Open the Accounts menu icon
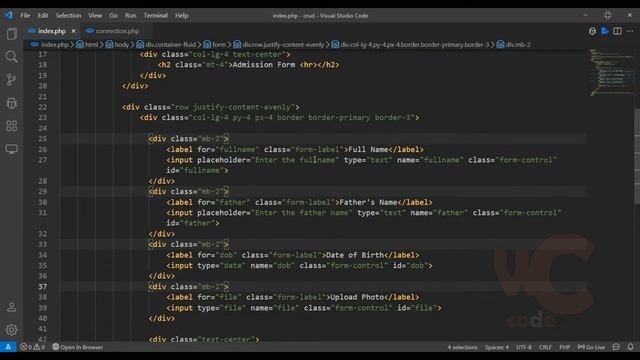Screen dimensions: 640x360 click(x=11, y=307)
